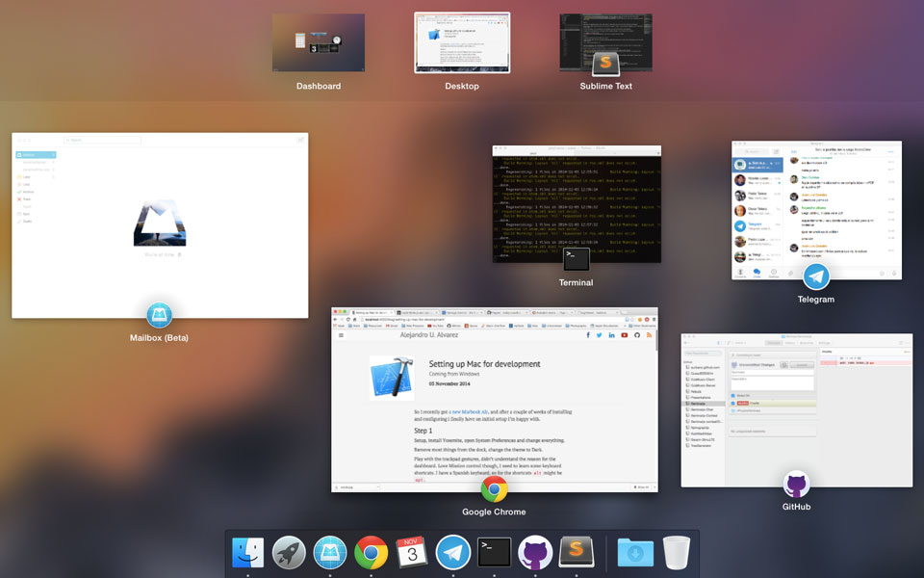Launch Terminal from the Dock
This screenshot has width=924, height=578.
(494, 553)
